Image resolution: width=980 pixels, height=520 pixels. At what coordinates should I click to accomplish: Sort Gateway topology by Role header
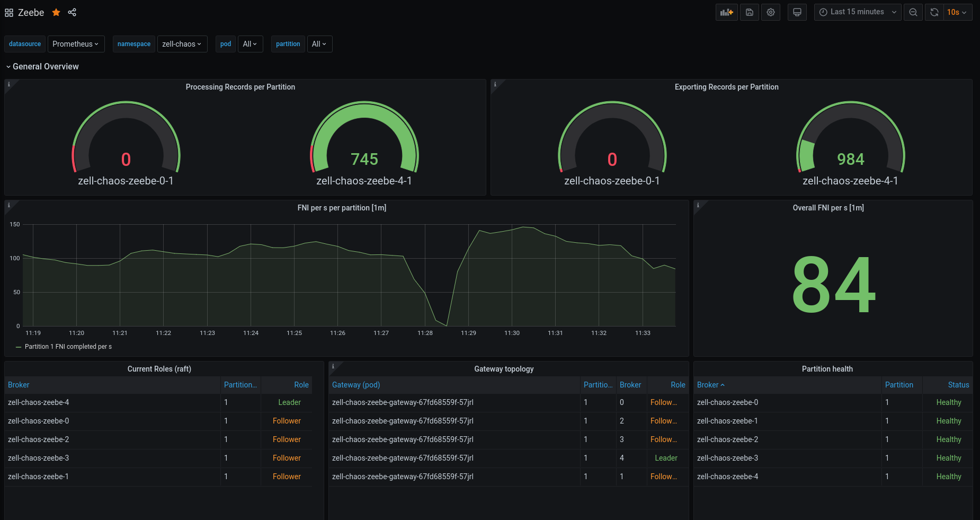pos(678,385)
